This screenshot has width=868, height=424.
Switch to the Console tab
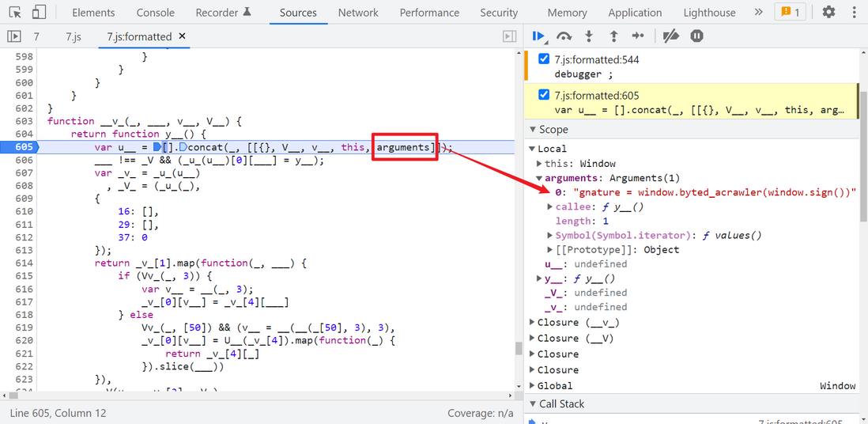coord(156,12)
